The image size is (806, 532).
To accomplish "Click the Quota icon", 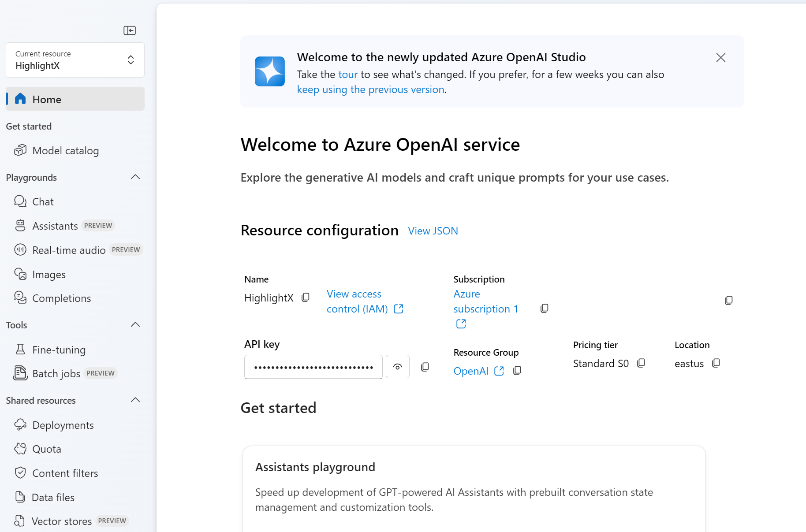I will 20,449.
